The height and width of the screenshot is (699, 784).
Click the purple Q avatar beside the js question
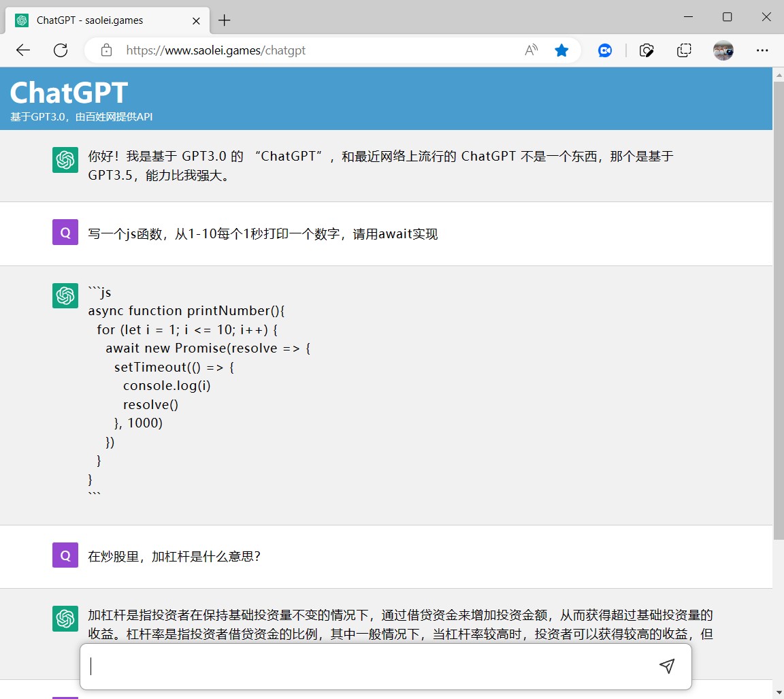(65, 232)
